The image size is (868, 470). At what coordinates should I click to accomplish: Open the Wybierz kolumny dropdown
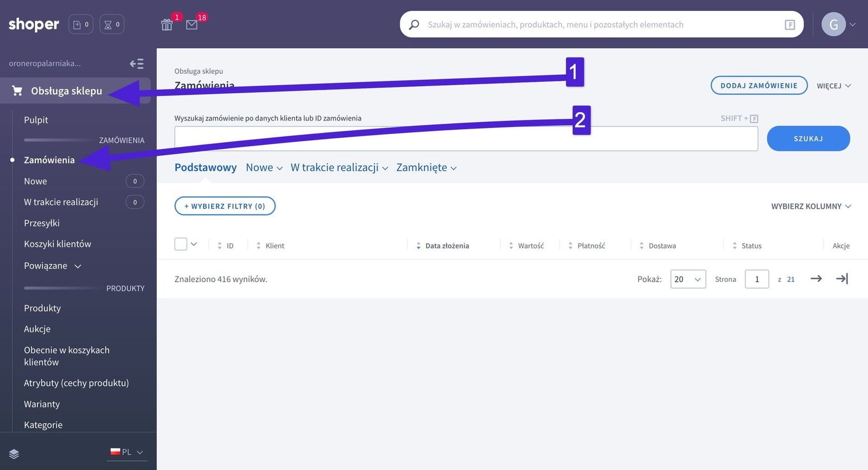pyautogui.click(x=810, y=206)
